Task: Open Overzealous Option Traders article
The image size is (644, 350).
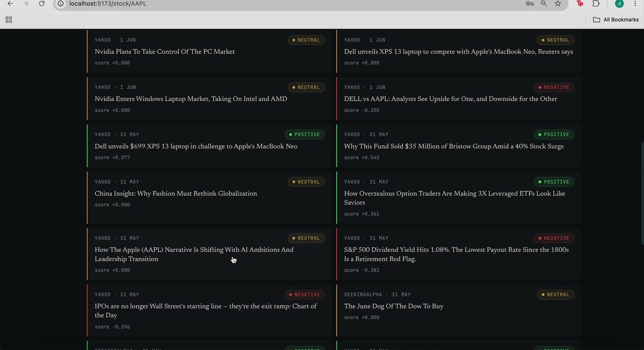Action: click(x=454, y=198)
